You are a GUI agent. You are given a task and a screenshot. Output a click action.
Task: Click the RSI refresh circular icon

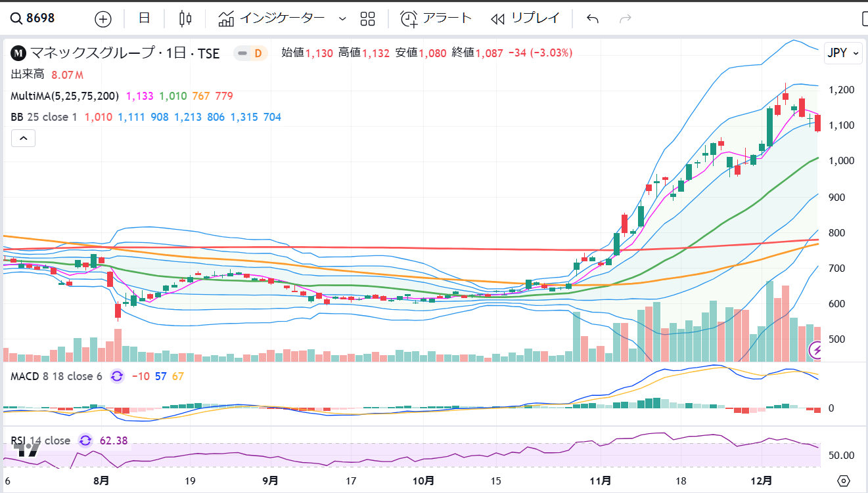coord(85,440)
